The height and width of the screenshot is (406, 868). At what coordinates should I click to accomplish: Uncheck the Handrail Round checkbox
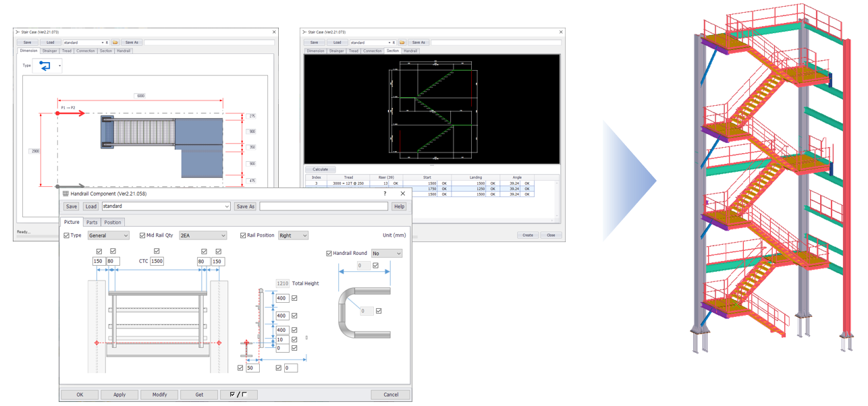pyautogui.click(x=329, y=254)
